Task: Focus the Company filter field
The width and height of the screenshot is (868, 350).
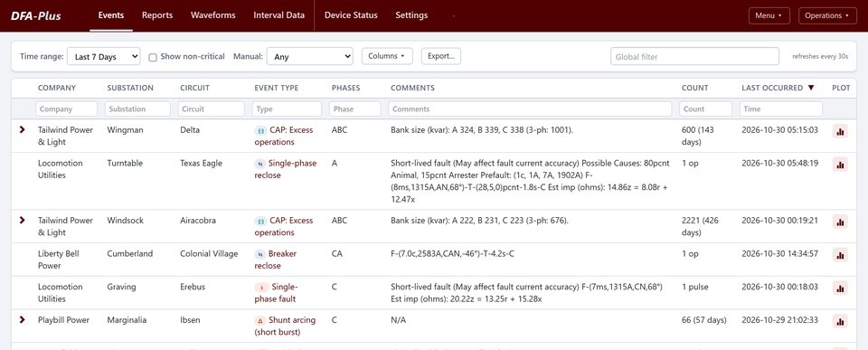Action: [x=66, y=109]
